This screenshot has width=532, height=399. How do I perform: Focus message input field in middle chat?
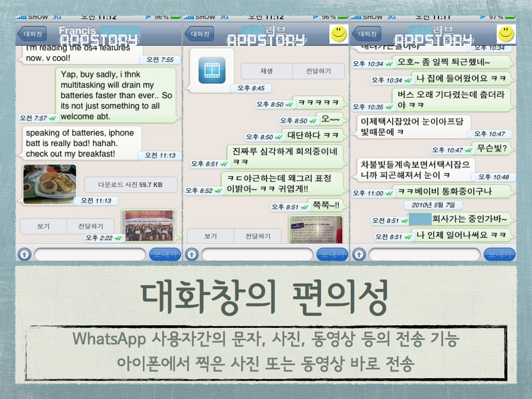click(x=257, y=254)
